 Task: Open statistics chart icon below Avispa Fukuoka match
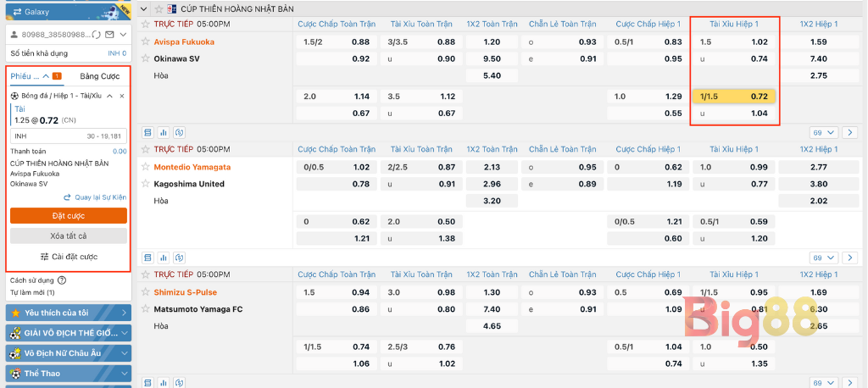tap(164, 133)
